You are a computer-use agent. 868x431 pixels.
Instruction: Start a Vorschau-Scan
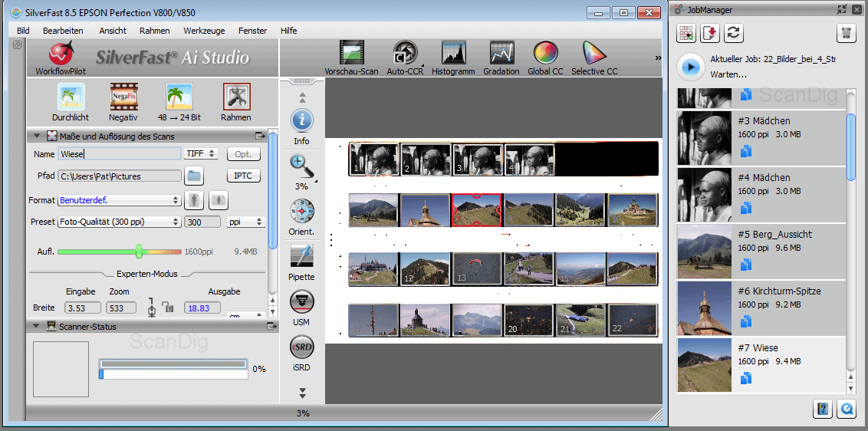click(351, 54)
